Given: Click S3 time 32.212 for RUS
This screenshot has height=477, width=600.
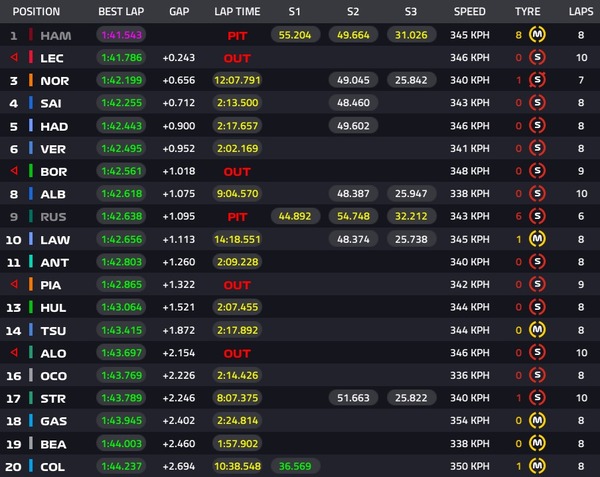Looking at the screenshot, I should coord(411,216).
